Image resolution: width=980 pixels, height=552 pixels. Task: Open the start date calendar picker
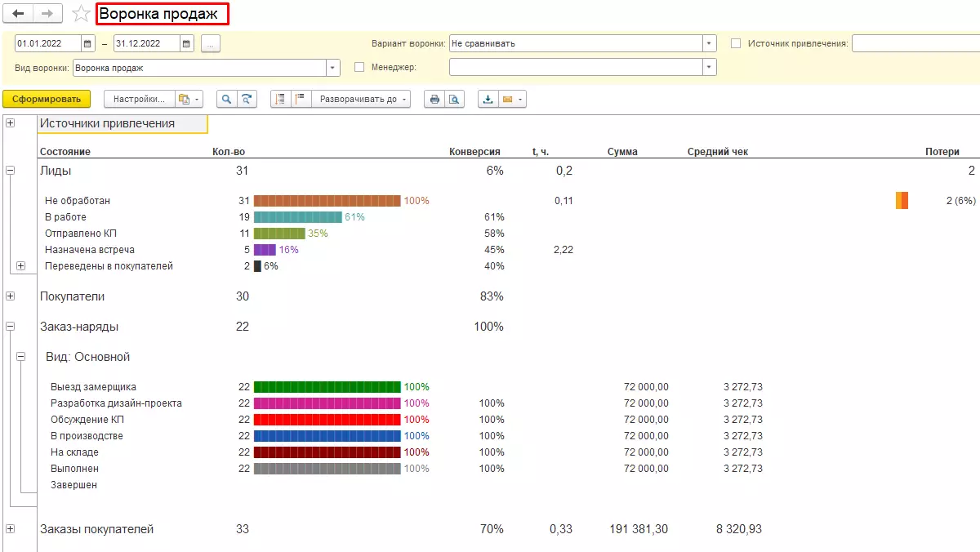click(x=88, y=44)
